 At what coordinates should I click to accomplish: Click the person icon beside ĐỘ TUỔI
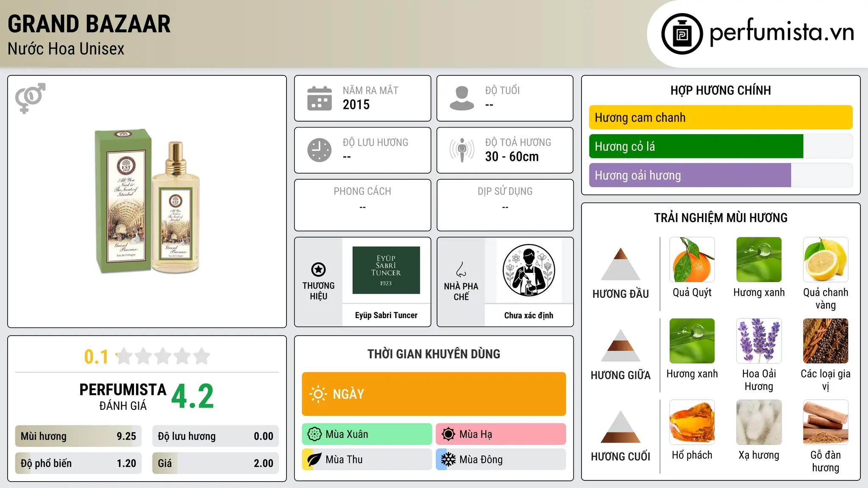click(x=462, y=98)
